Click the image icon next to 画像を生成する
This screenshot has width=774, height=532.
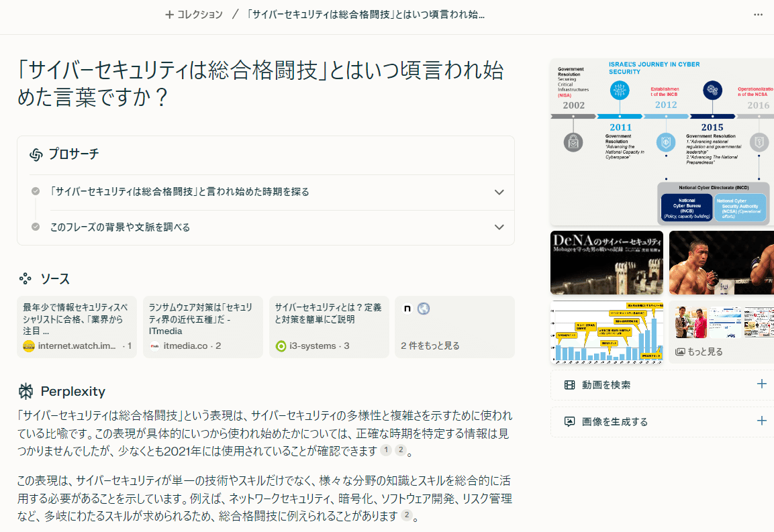[x=569, y=422]
